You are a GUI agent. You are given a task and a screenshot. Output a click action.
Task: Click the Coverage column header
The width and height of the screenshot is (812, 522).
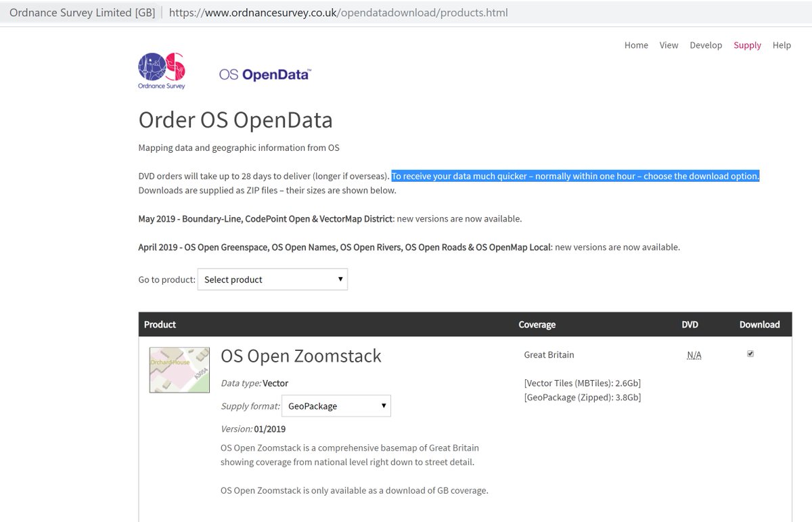pyautogui.click(x=537, y=325)
